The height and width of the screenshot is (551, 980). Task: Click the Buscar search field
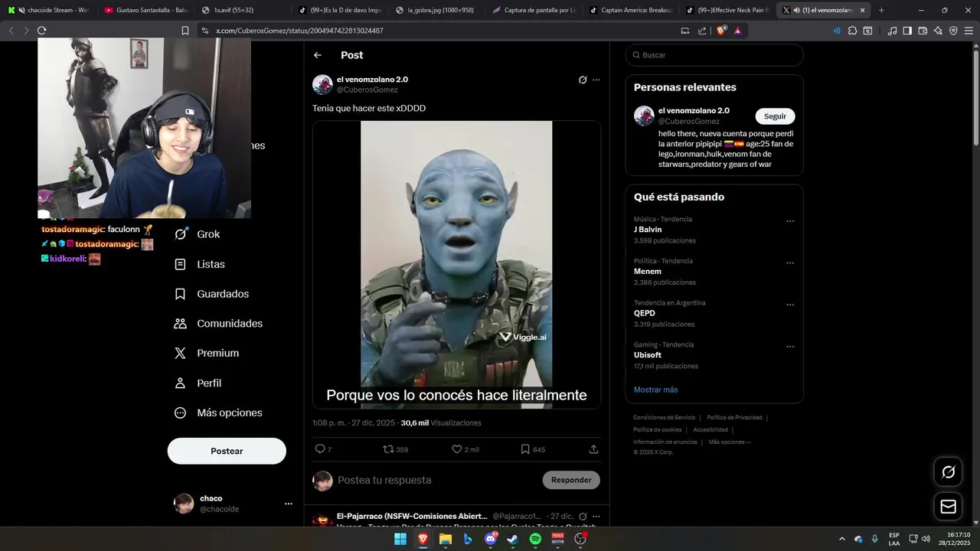click(714, 55)
